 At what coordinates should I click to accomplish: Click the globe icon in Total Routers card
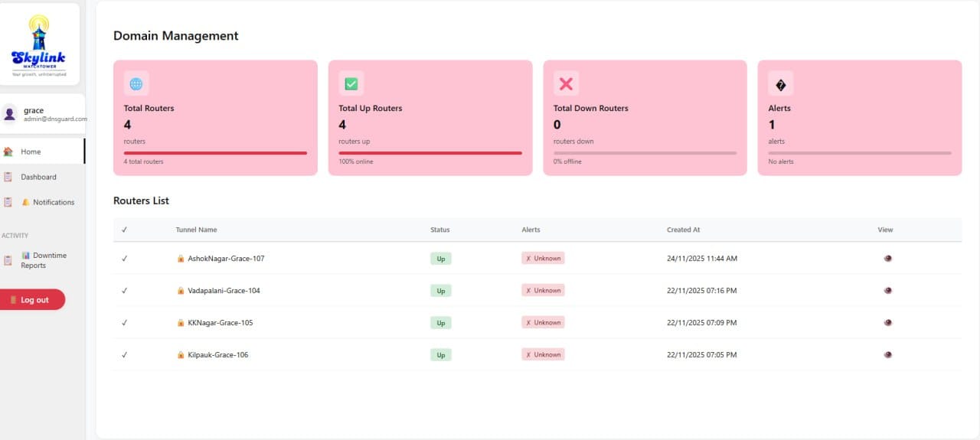click(x=136, y=83)
